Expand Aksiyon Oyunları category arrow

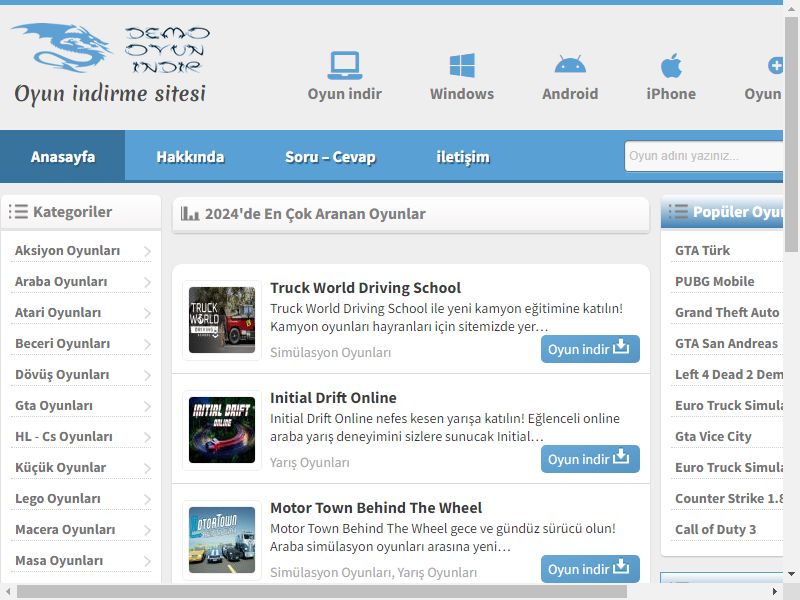(147, 251)
